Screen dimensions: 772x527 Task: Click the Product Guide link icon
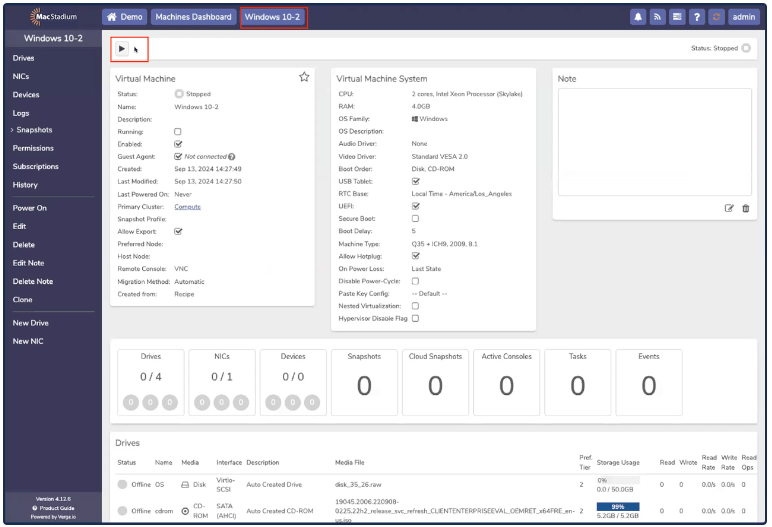pyautogui.click(x=34, y=508)
